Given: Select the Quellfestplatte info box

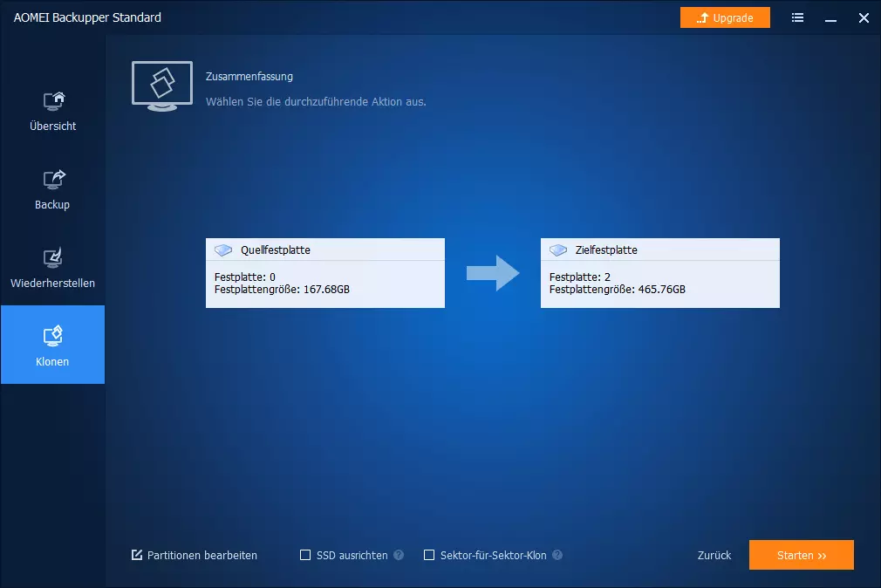Looking at the screenshot, I should click(x=325, y=273).
